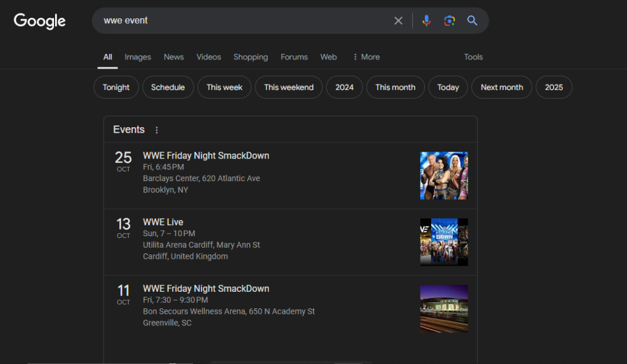
Task: Apply the This week filter chip
Action: [224, 87]
